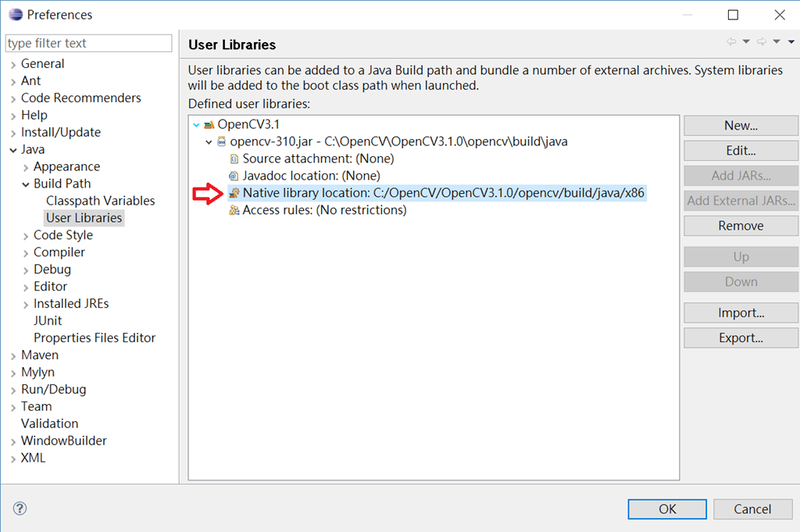Open the page view menu arrow
Screen dimensions: 800x532
[791, 41]
